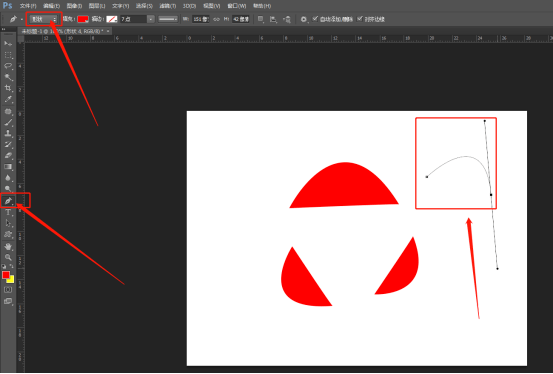Open the Layer menu
The height and width of the screenshot is (374, 553).
[x=97, y=6]
